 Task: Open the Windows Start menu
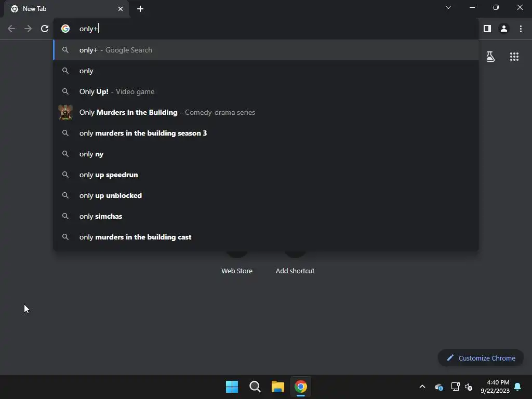click(232, 387)
